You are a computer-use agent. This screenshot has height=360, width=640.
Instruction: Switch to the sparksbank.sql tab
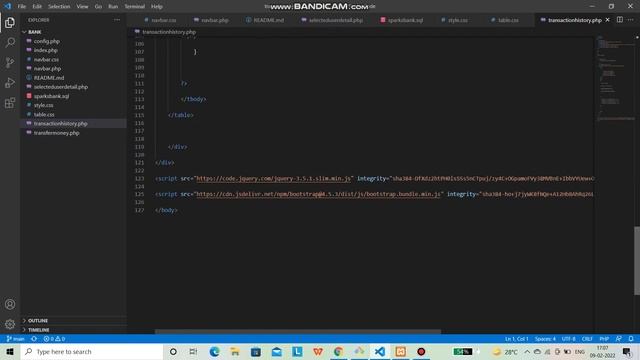(x=402, y=20)
